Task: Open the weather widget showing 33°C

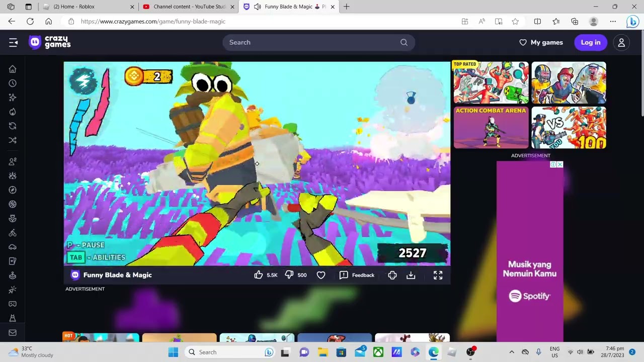Action: (31, 352)
